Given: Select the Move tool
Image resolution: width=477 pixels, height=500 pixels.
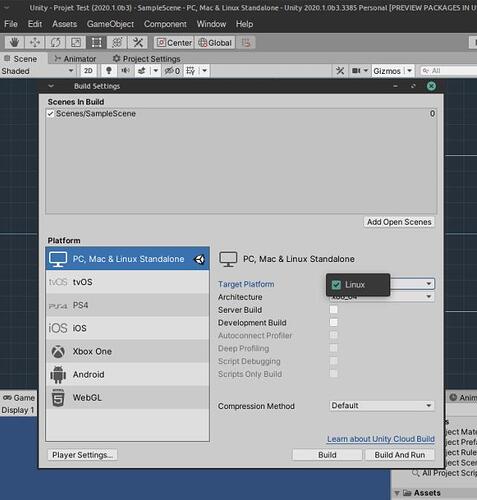Looking at the screenshot, I should (x=35, y=42).
